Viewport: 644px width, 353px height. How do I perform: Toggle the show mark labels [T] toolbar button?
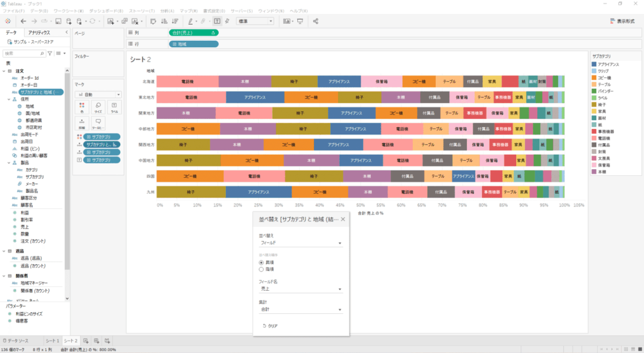(217, 21)
